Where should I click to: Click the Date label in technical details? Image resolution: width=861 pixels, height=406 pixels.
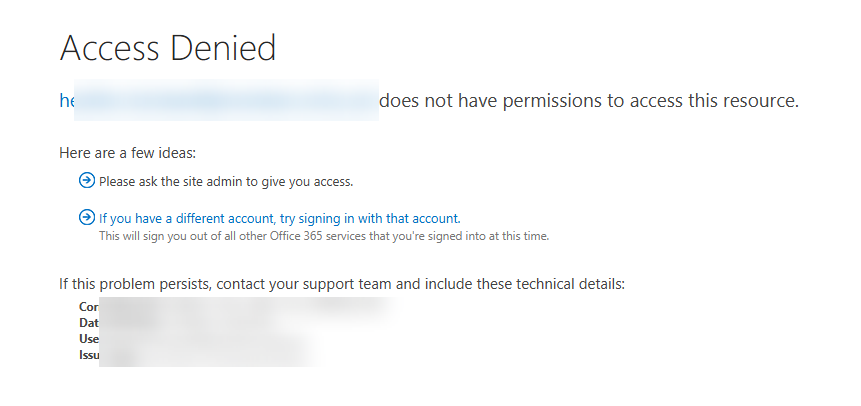coord(89,322)
